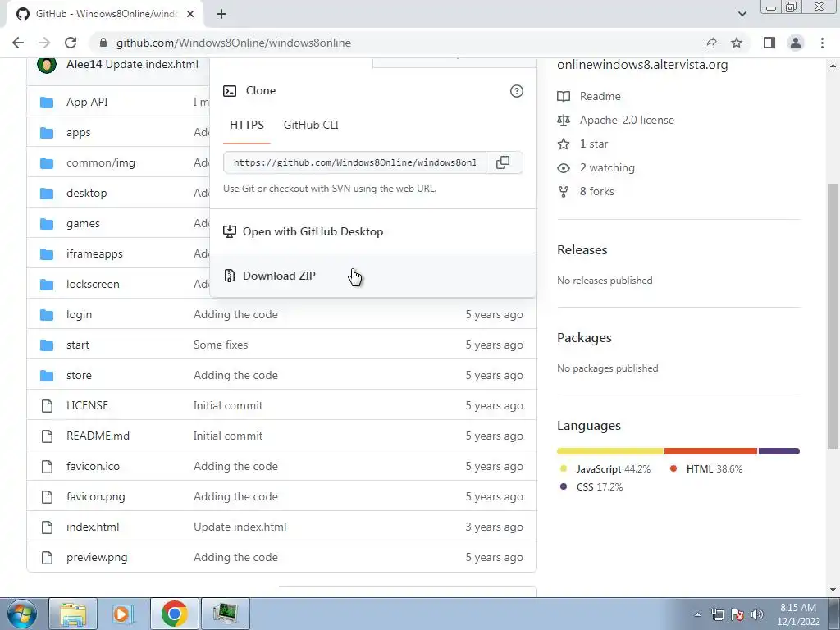Switch to the GitHub CLI tab
840x630 pixels.
point(311,125)
